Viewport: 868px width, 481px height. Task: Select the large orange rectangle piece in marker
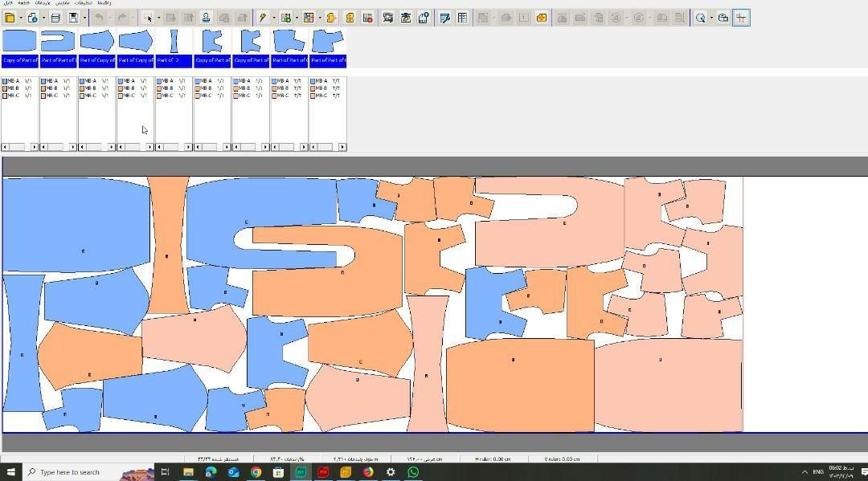pyautogui.click(x=520, y=385)
